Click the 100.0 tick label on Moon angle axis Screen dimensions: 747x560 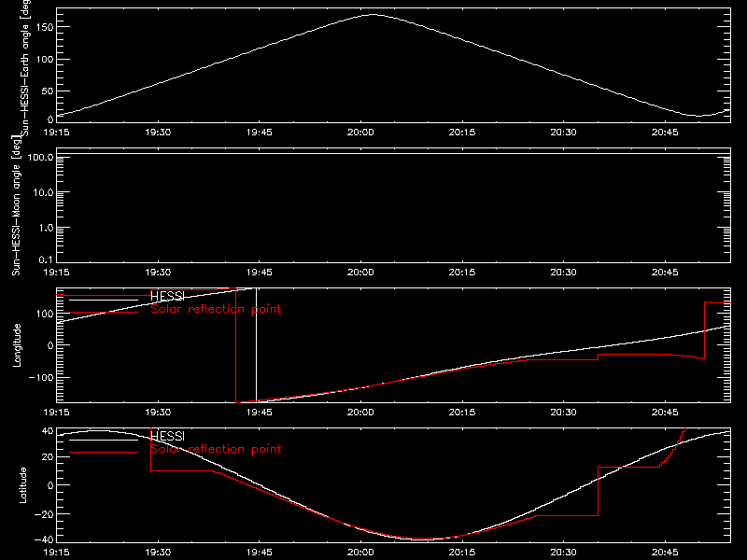[41, 158]
